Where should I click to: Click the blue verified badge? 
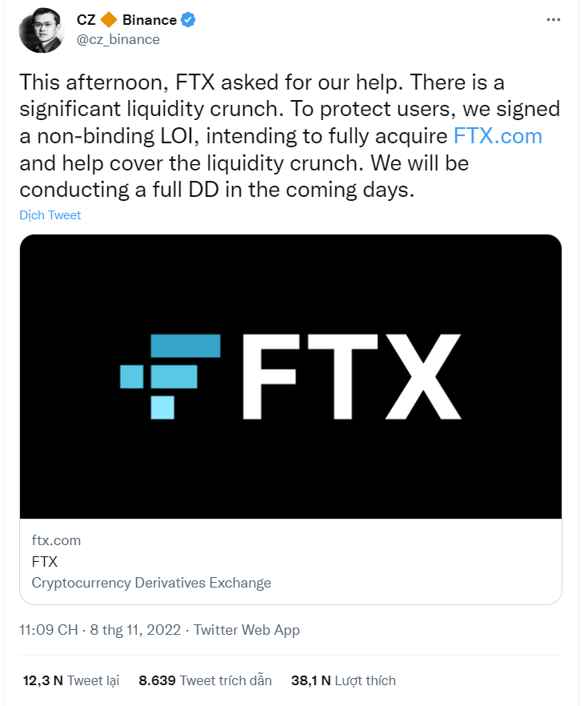(190, 21)
